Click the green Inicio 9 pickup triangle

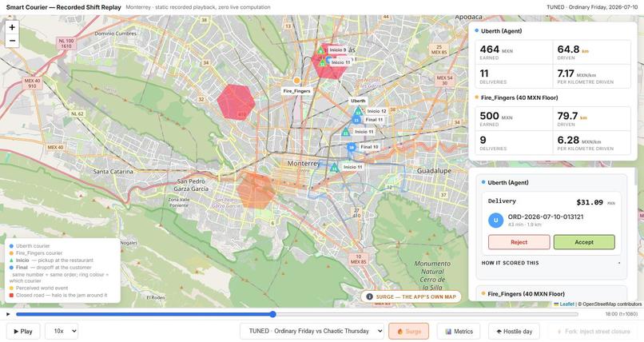320,50
